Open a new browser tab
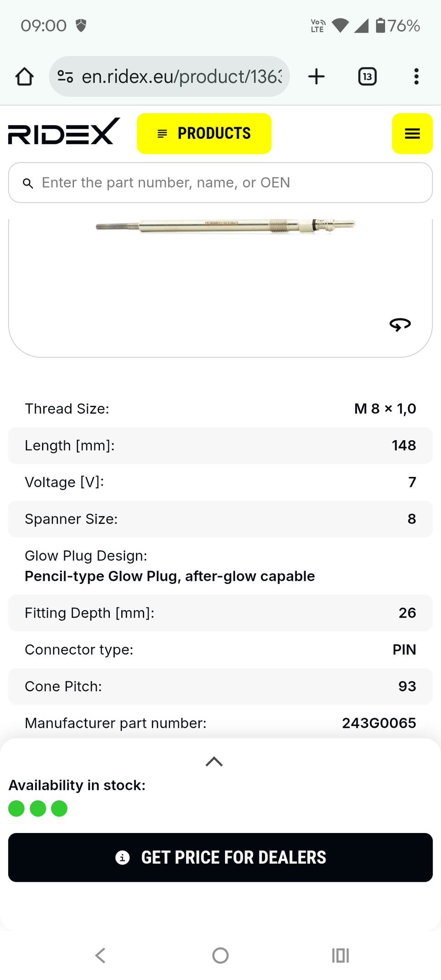This screenshot has height=980, width=441. pyautogui.click(x=316, y=76)
